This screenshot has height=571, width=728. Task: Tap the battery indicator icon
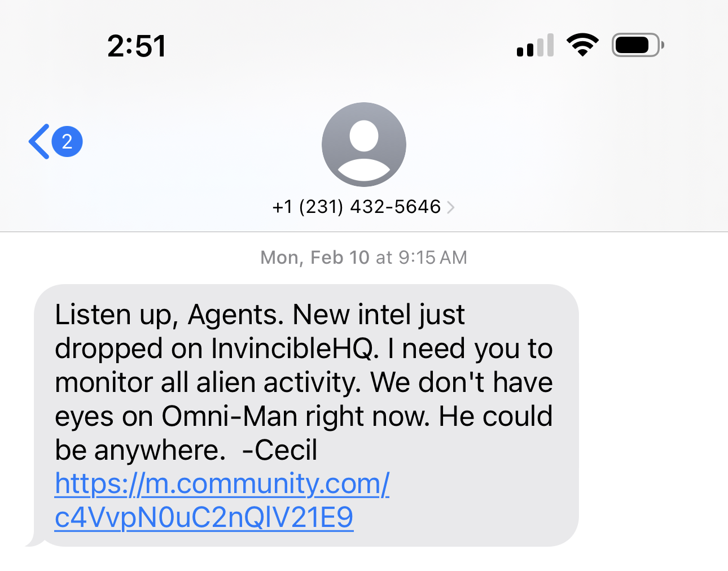pos(638,45)
